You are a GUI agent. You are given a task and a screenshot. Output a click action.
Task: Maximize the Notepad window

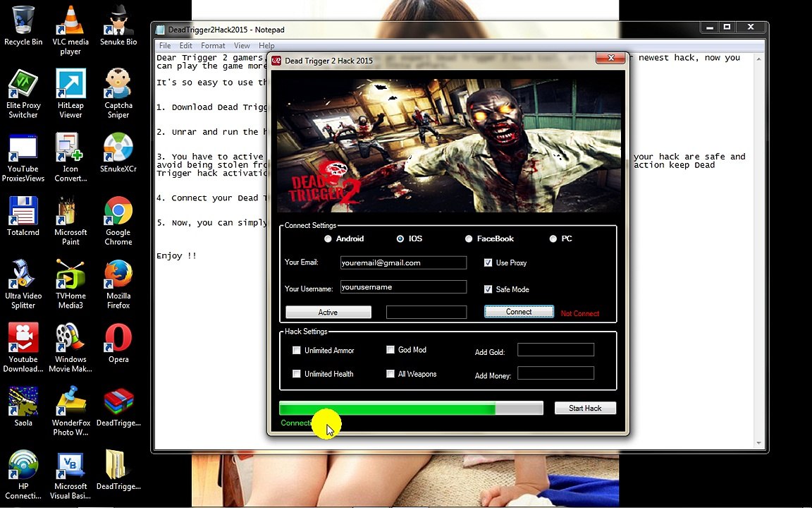[727, 27]
